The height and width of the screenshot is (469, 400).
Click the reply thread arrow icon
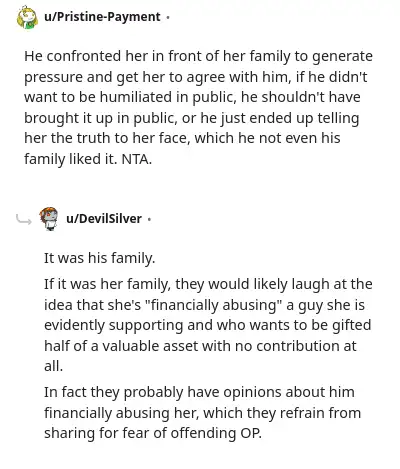tap(24, 219)
